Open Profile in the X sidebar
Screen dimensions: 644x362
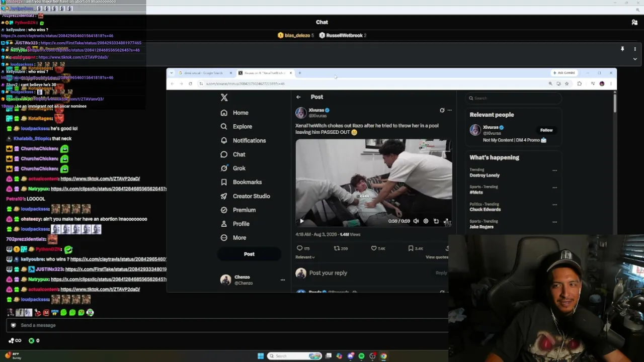coord(235,224)
